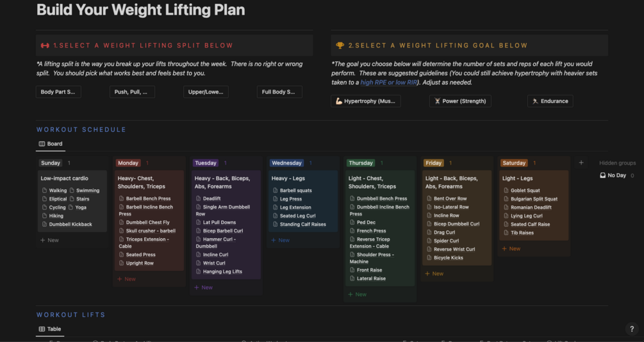Select the Full Body split button
The height and width of the screenshot is (342, 644).
coord(279,92)
